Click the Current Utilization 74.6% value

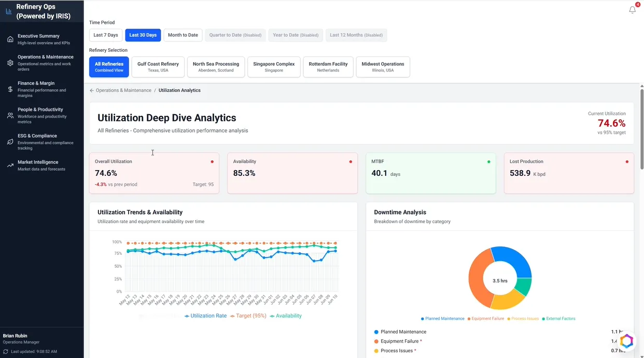[612, 123]
